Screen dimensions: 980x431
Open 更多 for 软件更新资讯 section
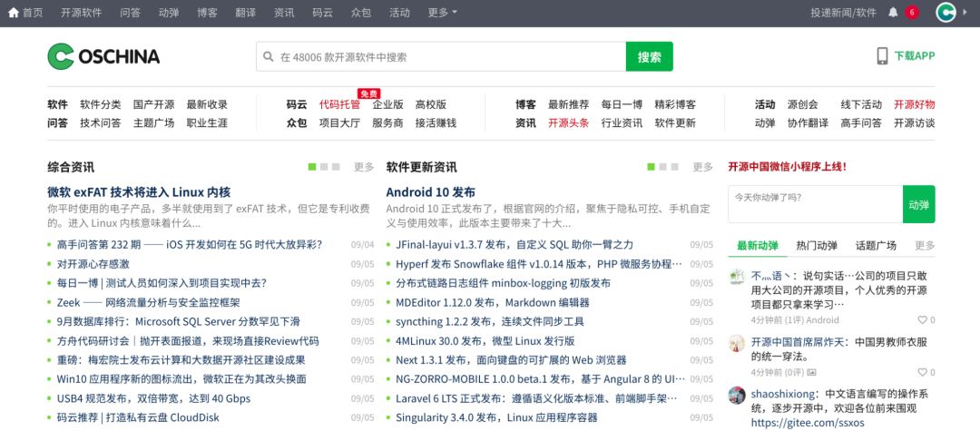(702, 167)
